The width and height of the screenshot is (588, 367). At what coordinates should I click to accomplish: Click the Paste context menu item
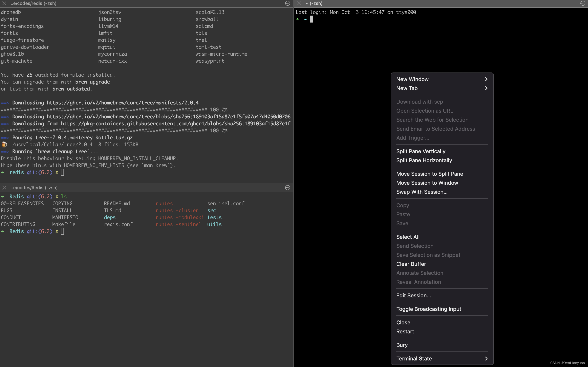(403, 214)
